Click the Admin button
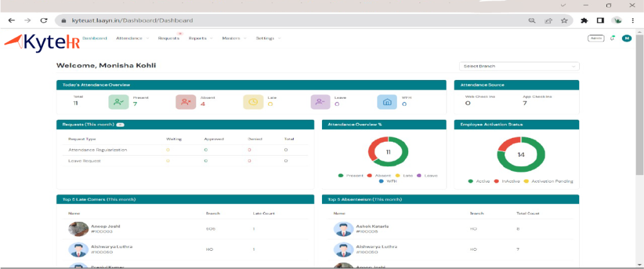644x269 pixels. [595, 38]
